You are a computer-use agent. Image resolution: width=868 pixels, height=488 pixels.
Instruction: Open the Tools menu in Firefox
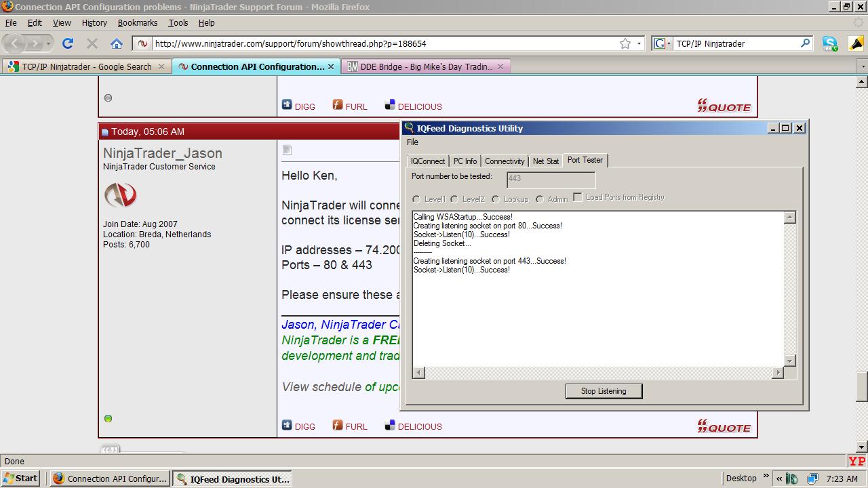coord(178,22)
